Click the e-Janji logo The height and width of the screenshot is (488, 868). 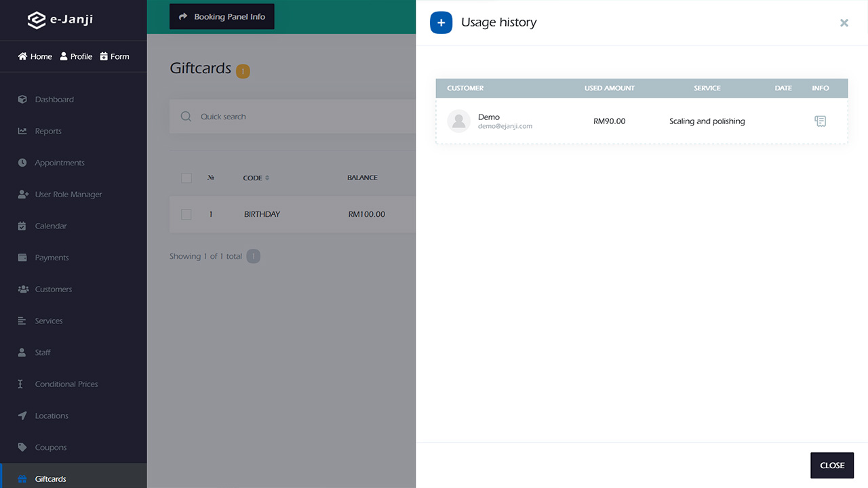pos(60,20)
